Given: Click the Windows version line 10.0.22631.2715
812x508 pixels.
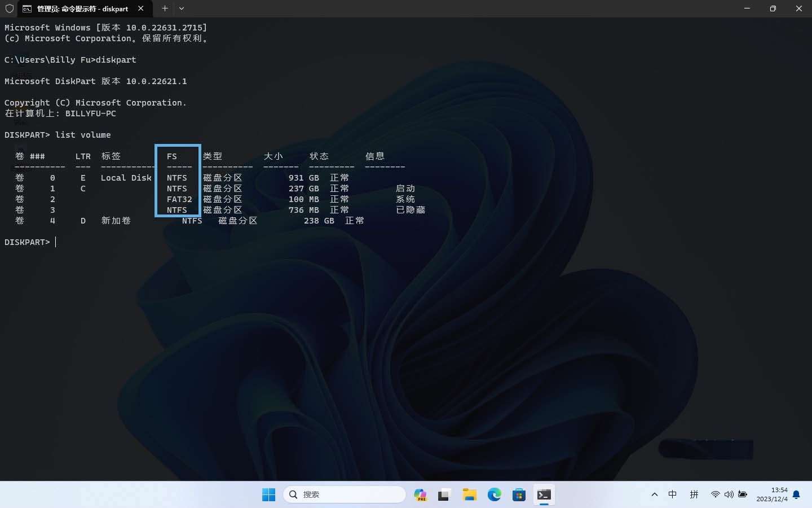Looking at the screenshot, I should [x=106, y=28].
